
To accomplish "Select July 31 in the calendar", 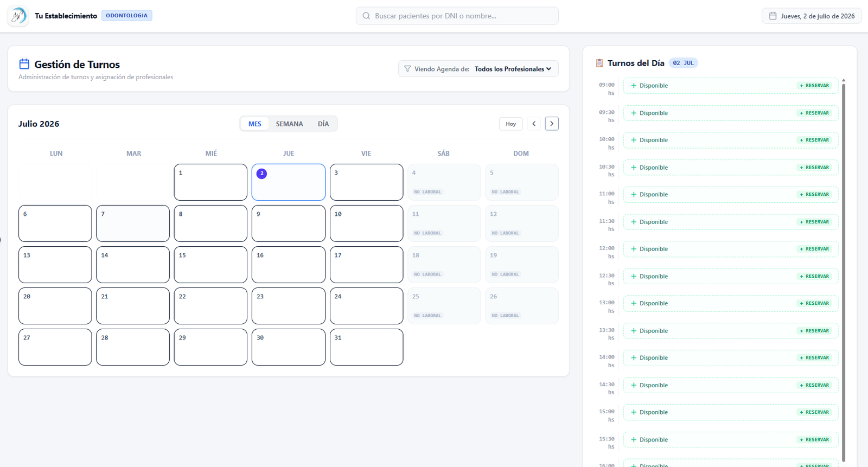I will click(366, 347).
